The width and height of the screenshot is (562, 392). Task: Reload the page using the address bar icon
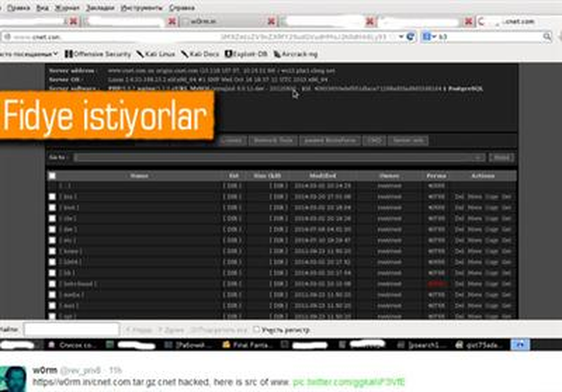[411, 37]
